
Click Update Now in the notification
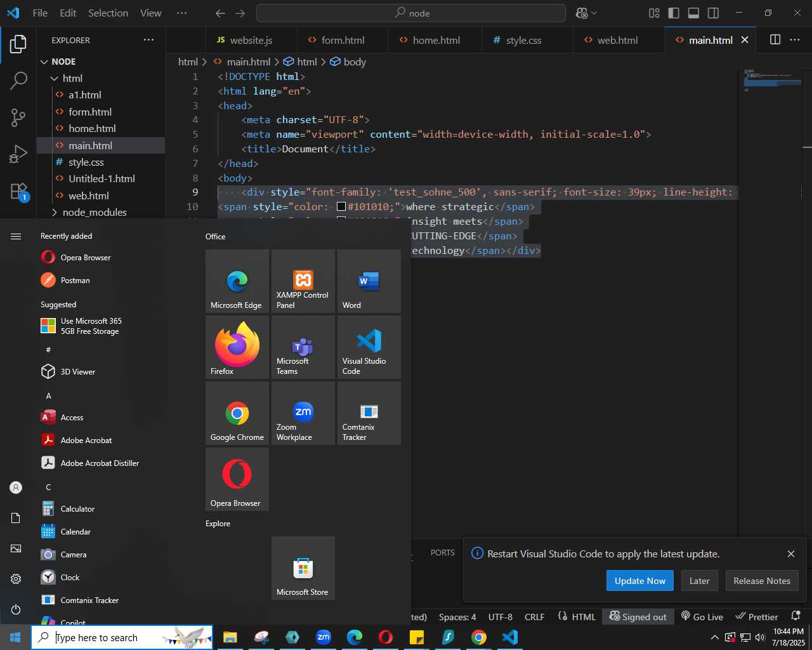click(640, 581)
